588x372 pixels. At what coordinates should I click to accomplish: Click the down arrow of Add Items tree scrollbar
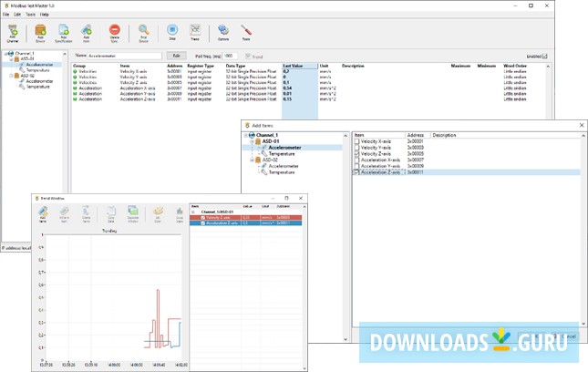[x=346, y=339]
